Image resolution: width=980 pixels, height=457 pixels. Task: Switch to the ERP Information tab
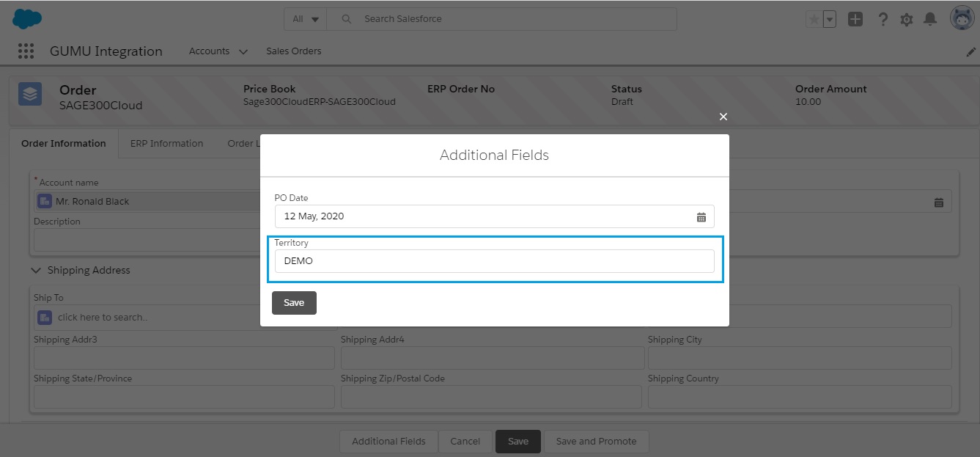coord(166,143)
